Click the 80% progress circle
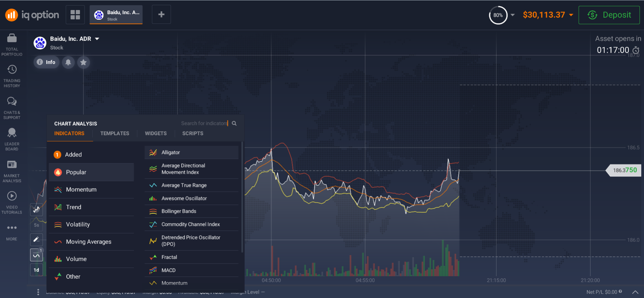This screenshot has height=298, width=644. click(x=498, y=15)
